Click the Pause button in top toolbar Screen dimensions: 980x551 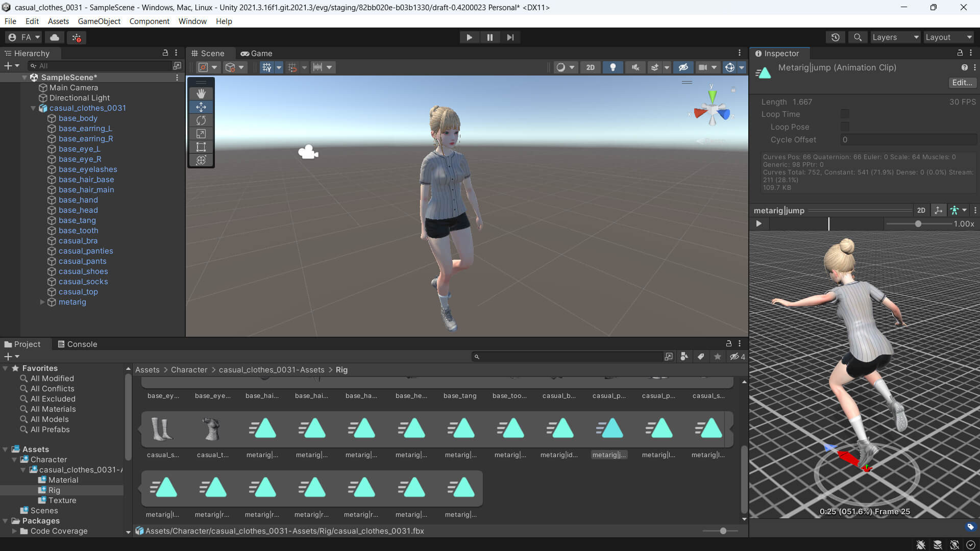(490, 37)
